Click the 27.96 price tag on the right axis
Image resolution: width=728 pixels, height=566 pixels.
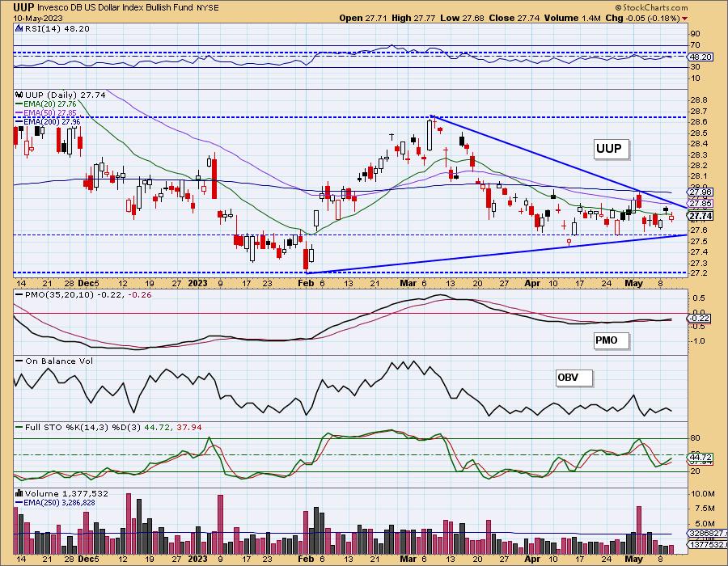(700, 192)
